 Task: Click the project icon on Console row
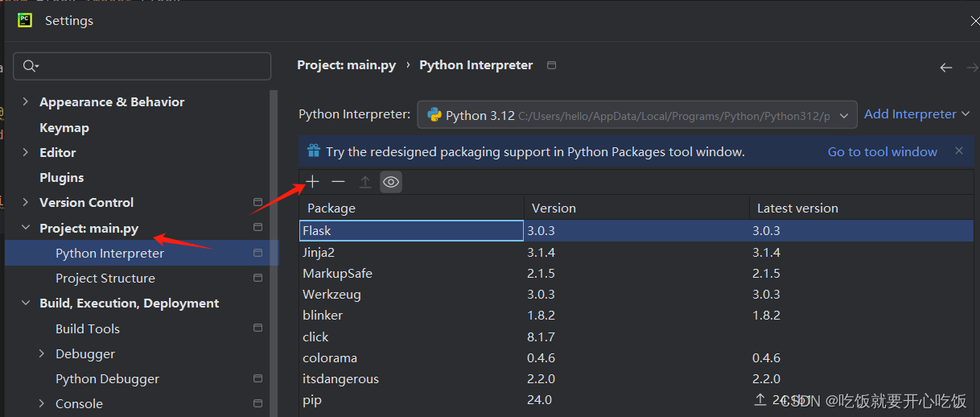point(257,403)
